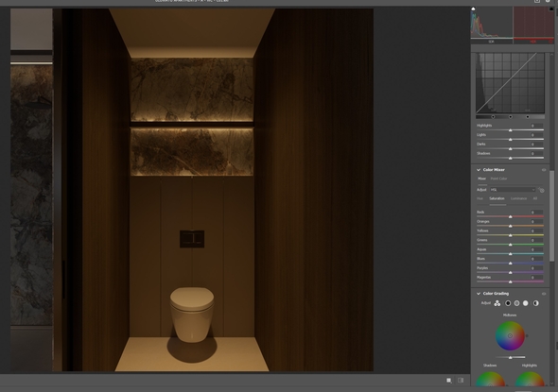
Task: Open the Adjust HSL dropdown
Action: [513, 190]
